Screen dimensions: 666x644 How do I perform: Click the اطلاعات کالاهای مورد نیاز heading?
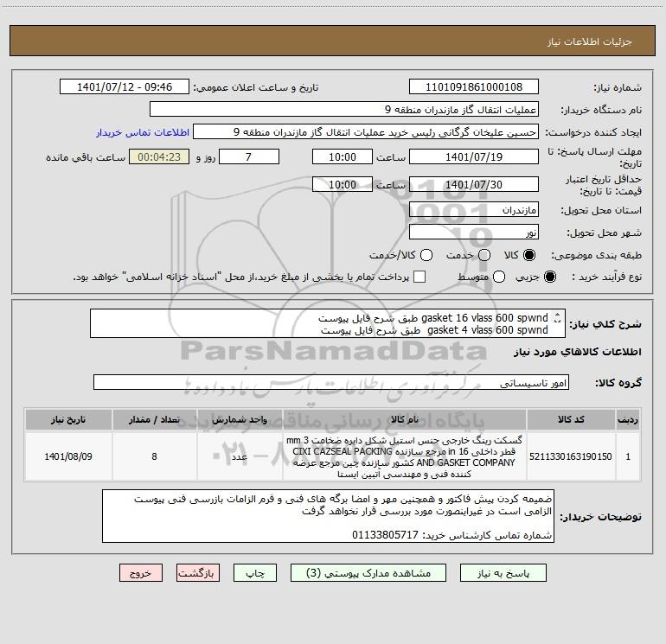[x=578, y=352]
